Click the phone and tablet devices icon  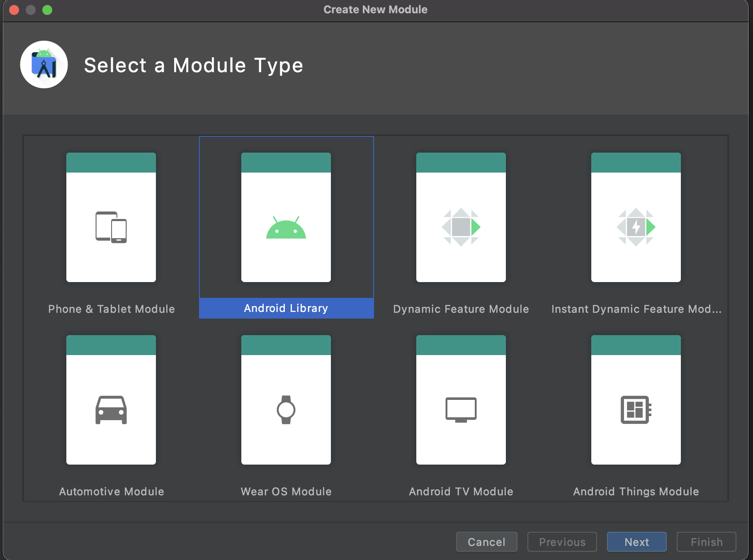(111, 227)
